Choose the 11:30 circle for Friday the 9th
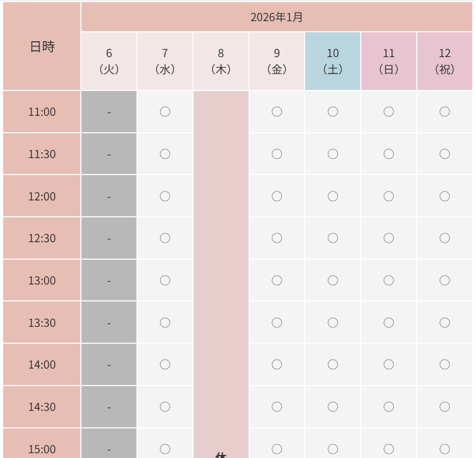Viewport: 476px width, 458px height. (x=277, y=154)
